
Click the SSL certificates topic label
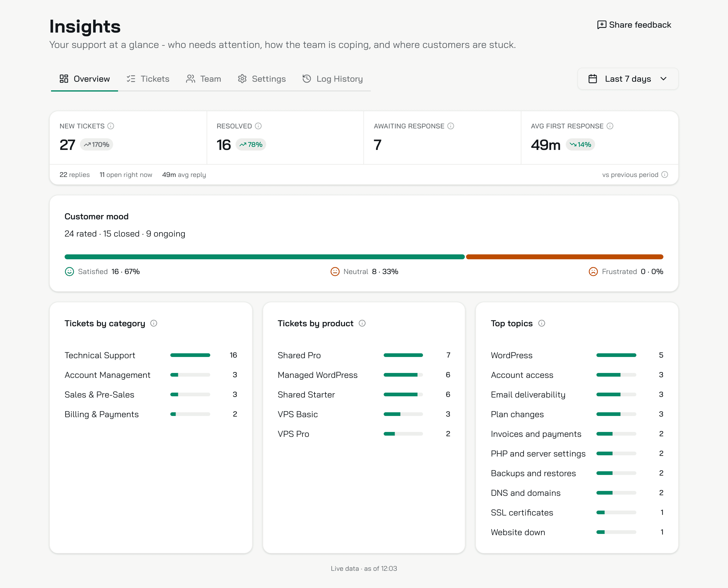(x=522, y=512)
